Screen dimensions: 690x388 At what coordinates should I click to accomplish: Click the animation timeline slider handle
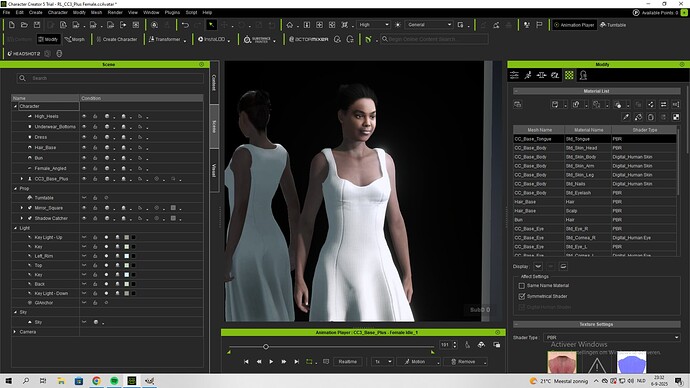pos(266,347)
